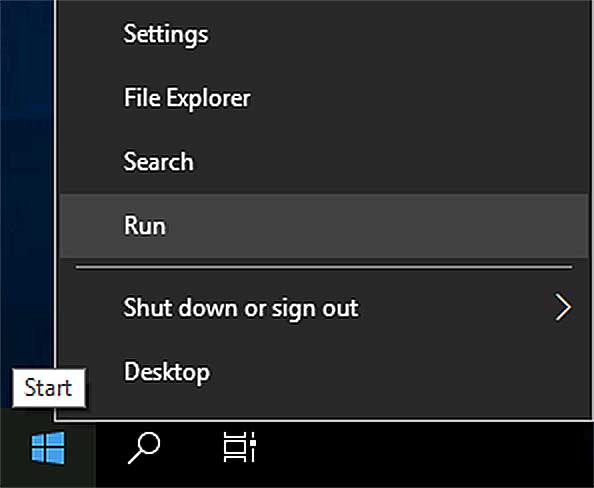Show the Desktop via the menu entry
This screenshot has height=488, width=594.
324,372
